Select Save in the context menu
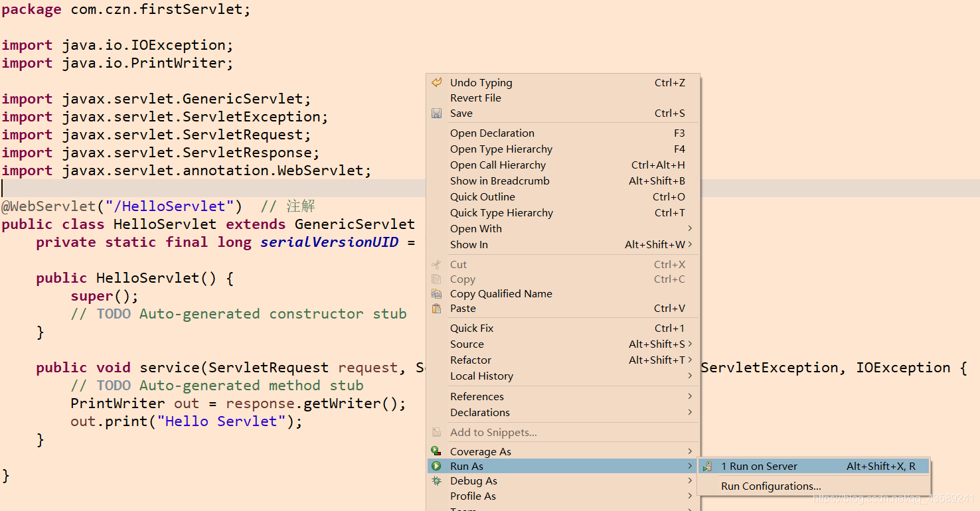The image size is (980, 511). (x=563, y=113)
